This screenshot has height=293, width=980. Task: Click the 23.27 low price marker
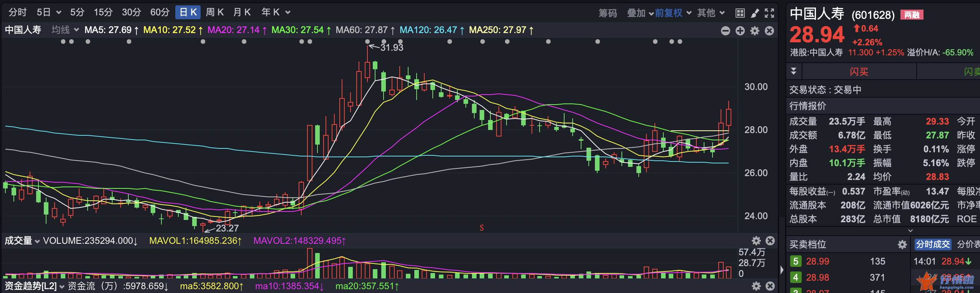(227, 228)
